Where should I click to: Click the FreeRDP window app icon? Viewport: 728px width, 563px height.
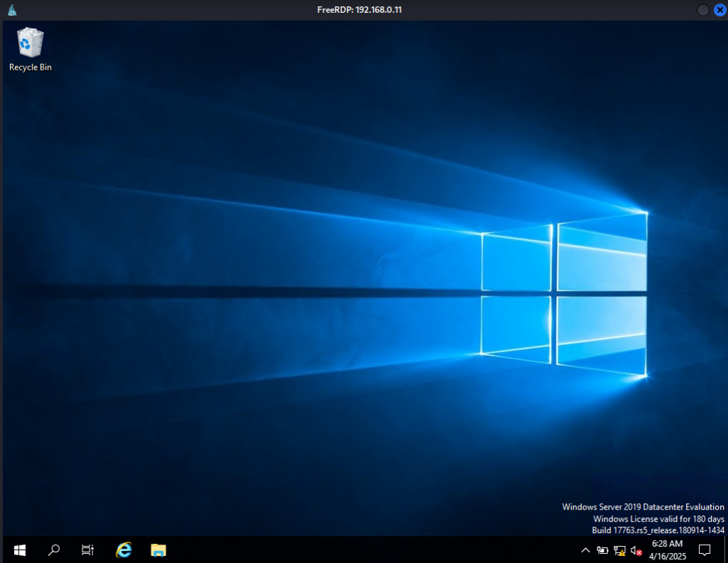[12, 10]
